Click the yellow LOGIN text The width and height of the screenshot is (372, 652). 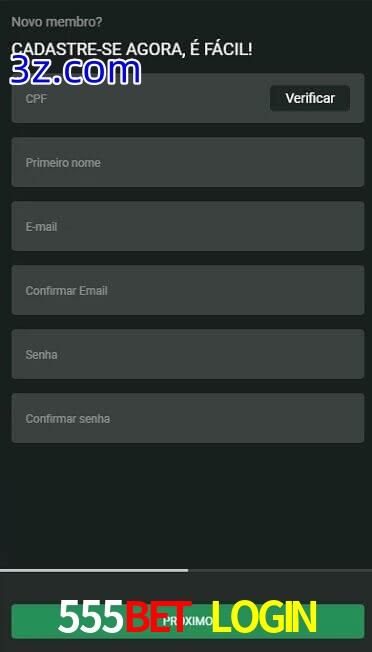click(x=264, y=617)
